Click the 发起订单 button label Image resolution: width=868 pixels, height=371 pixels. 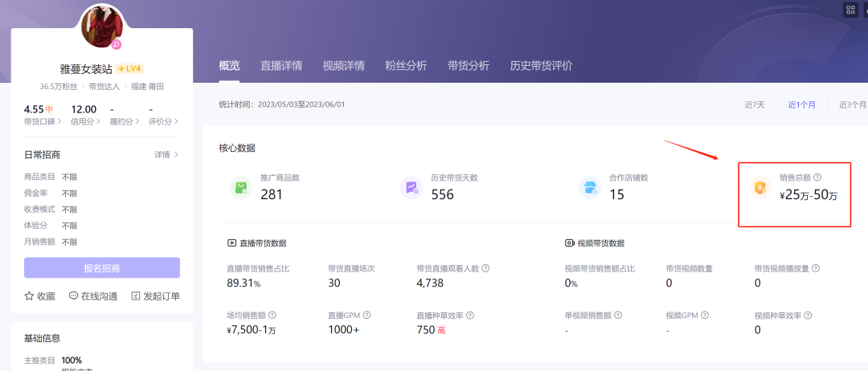point(162,296)
